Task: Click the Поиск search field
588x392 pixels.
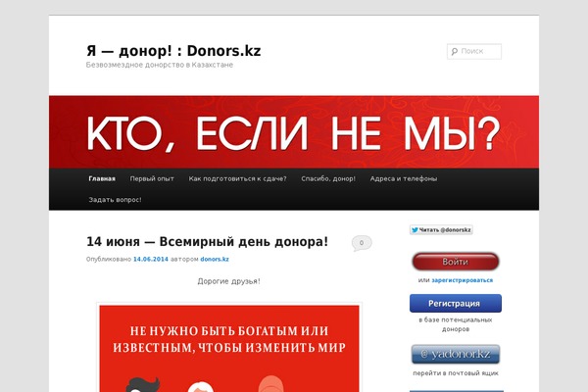Action: [474, 51]
